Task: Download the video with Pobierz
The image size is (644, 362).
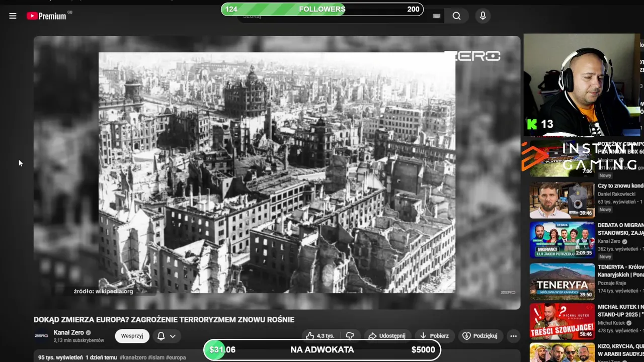Action: point(434,336)
